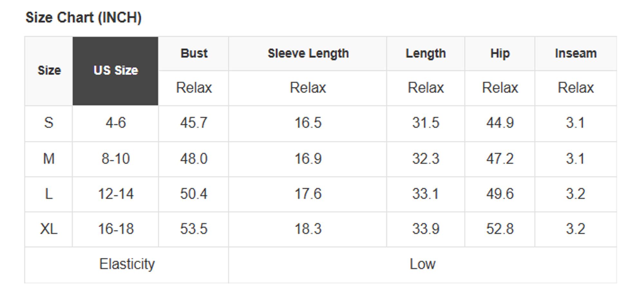644x287 pixels.
Task: Select the Length column header
Action: (425, 54)
